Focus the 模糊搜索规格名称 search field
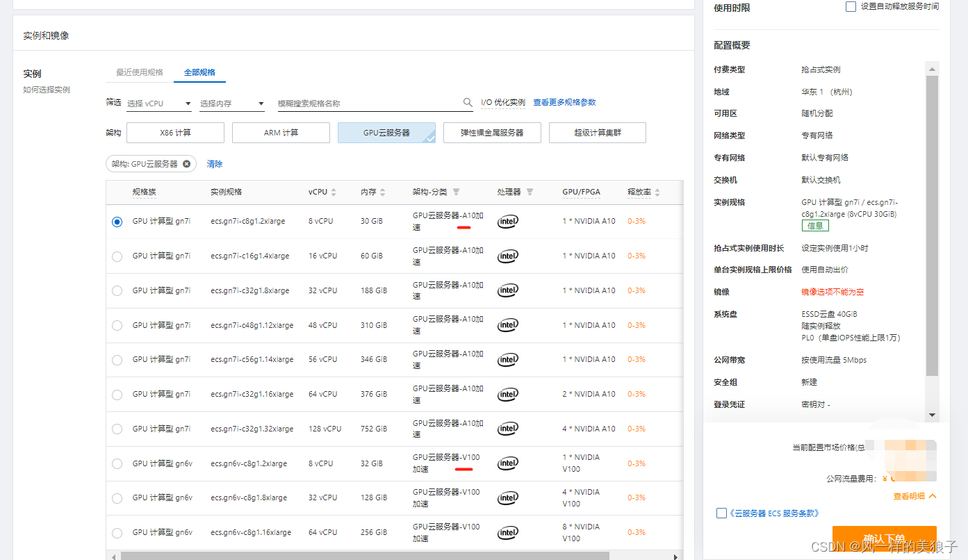 point(368,103)
